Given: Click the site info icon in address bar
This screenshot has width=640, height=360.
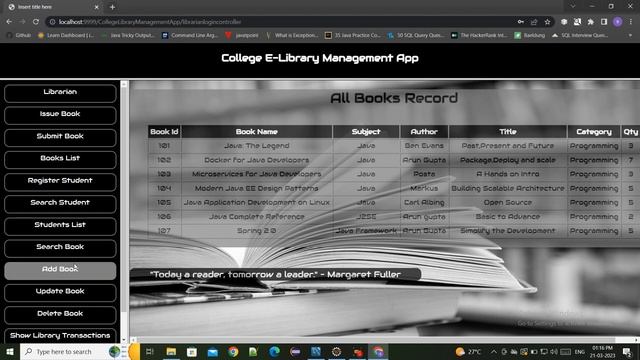Looking at the screenshot, I should (52, 22).
